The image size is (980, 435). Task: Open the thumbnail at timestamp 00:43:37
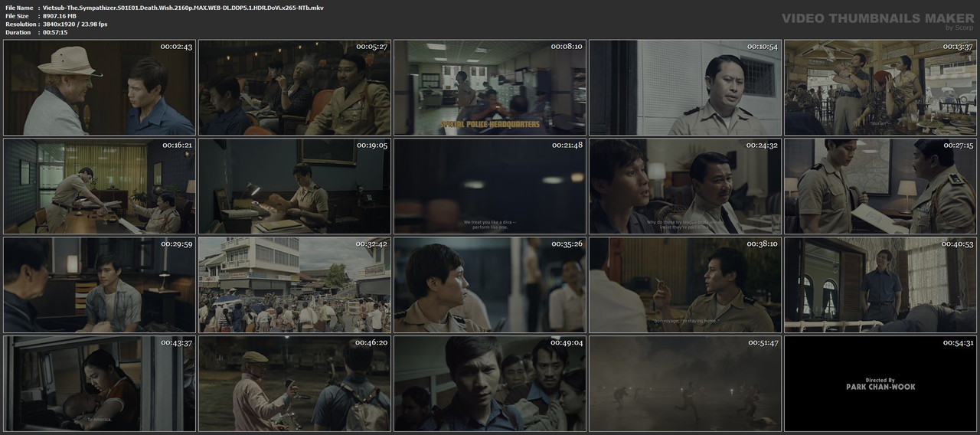pyautogui.click(x=100, y=384)
